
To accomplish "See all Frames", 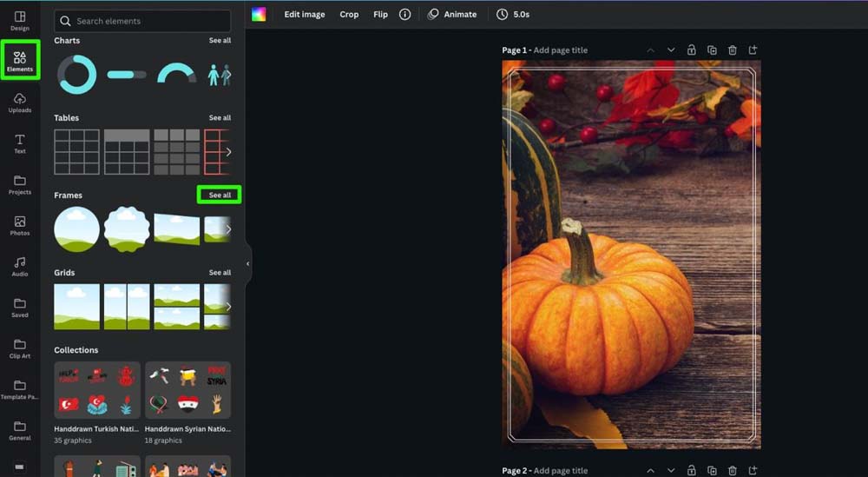I will pyautogui.click(x=220, y=195).
